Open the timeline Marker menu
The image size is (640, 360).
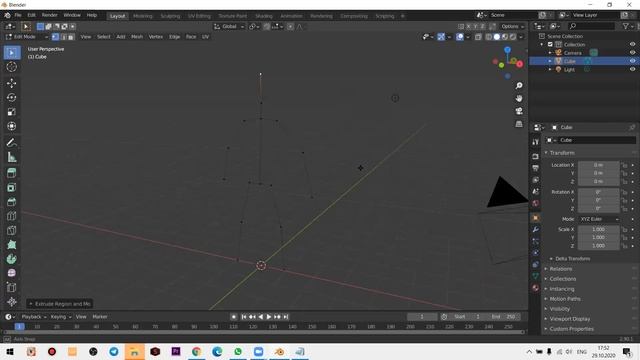100,317
